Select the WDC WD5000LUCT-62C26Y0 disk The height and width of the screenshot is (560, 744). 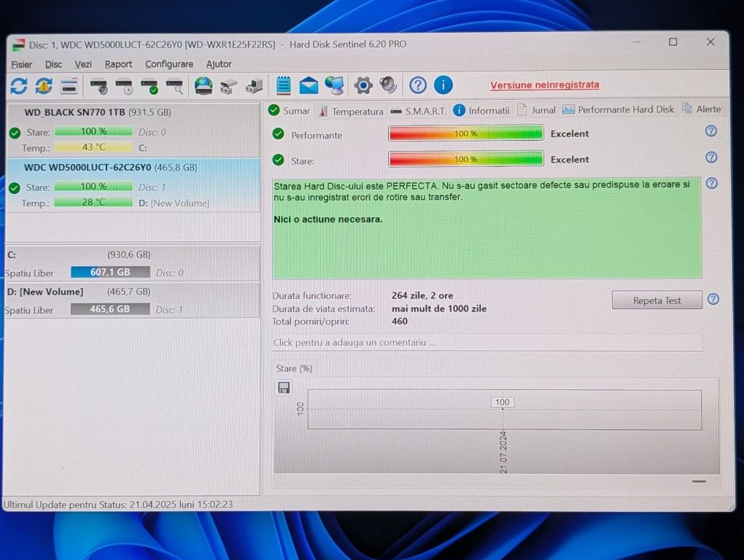pyautogui.click(x=133, y=185)
